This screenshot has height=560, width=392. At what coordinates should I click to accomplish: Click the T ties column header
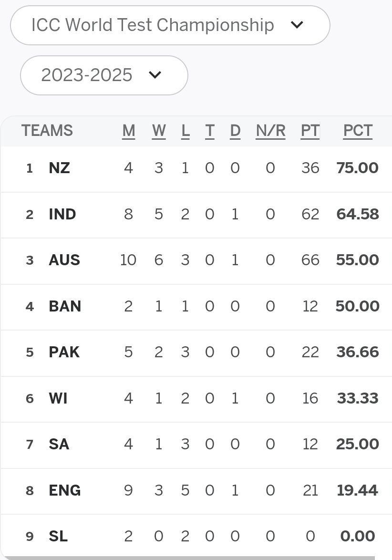point(209,131)
